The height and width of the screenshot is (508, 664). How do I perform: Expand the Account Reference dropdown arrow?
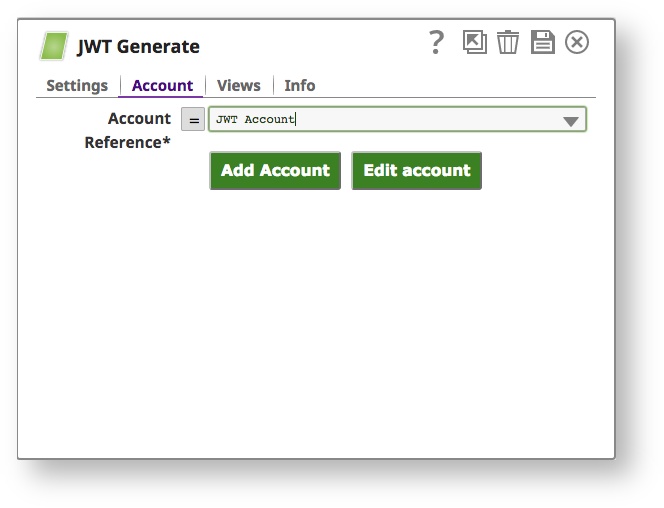pyautogui.click(x=570, y=121)
